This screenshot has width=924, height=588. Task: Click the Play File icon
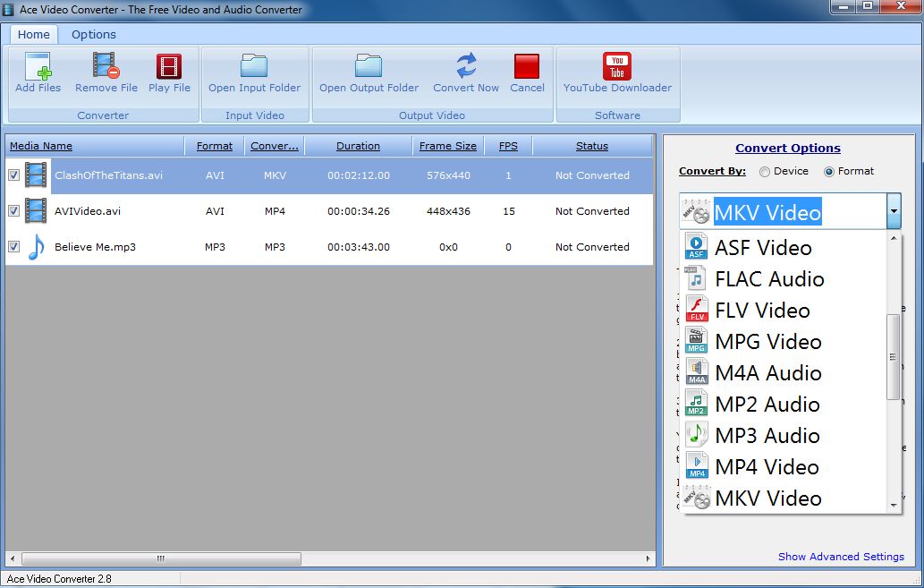(x=169, y=67)
